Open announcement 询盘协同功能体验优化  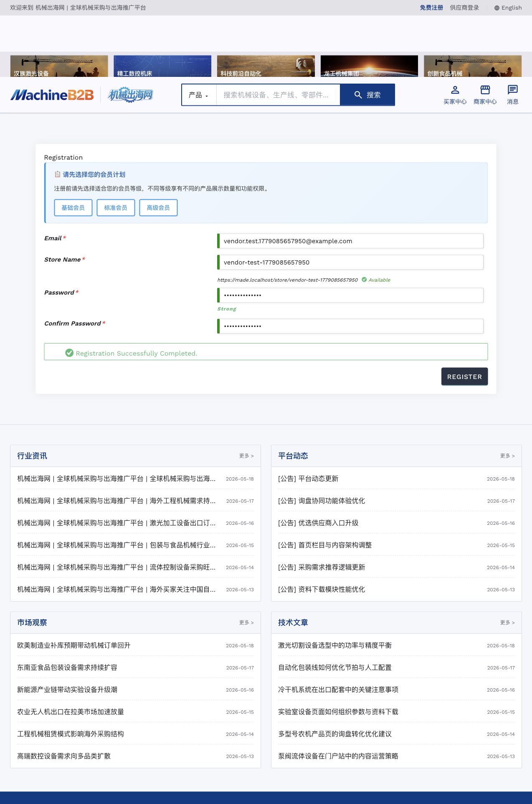[322, 501]
